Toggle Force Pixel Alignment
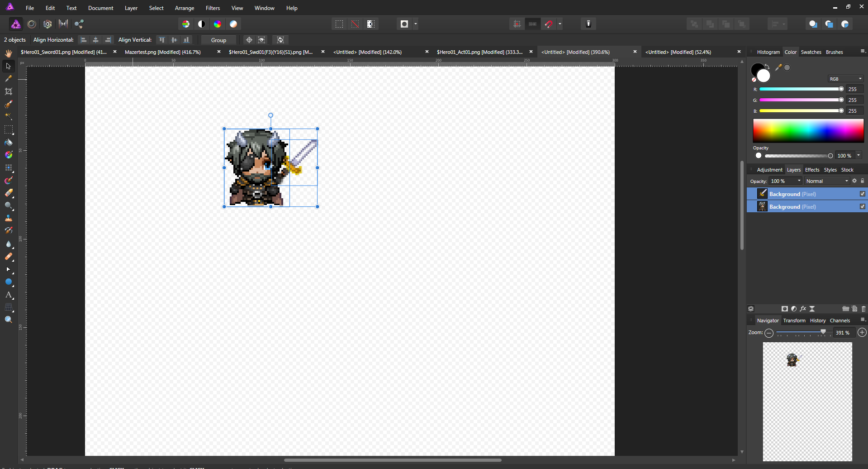This screenshot has height=469, width=868. [517, 24]
